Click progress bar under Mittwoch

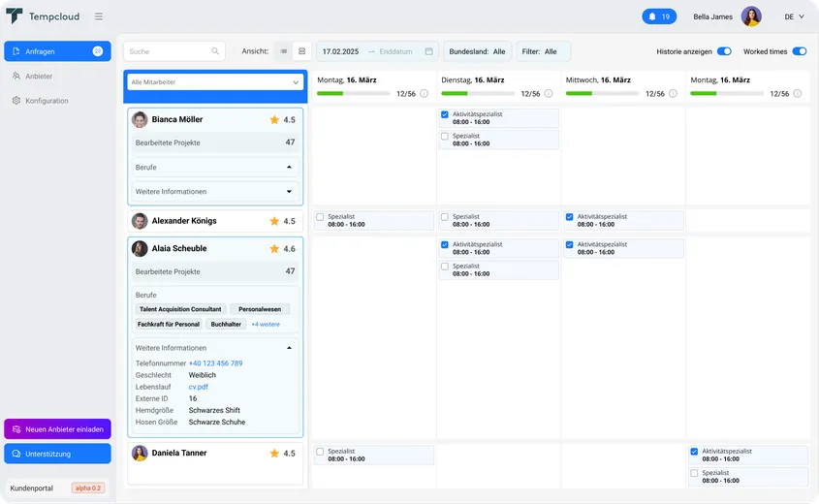point(602,93)
